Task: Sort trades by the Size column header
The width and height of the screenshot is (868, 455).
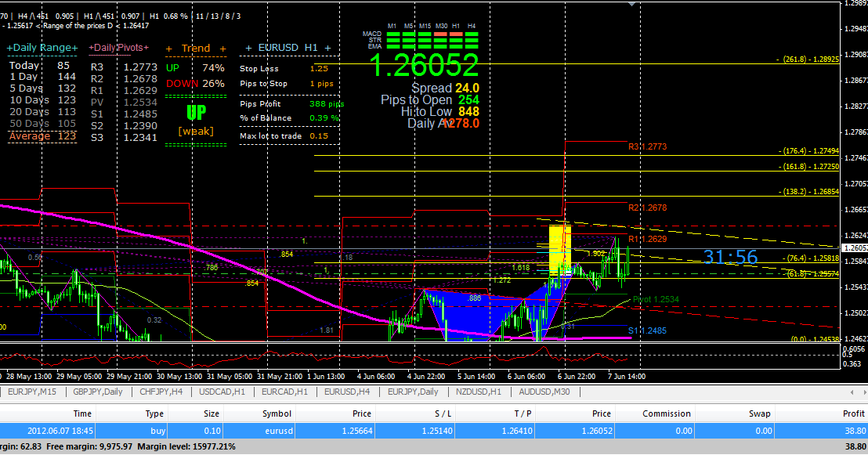Action: coord(212,413)
